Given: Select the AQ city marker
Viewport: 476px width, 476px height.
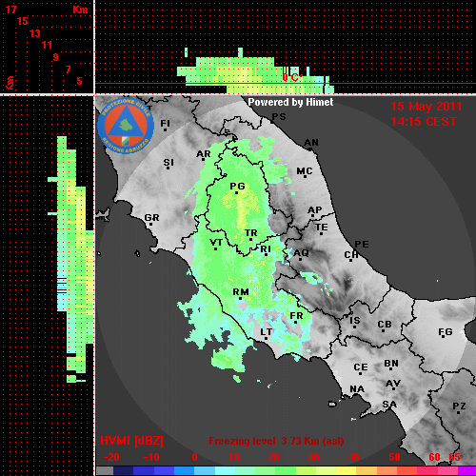Looking at the screenshot, I should [300, 259].
